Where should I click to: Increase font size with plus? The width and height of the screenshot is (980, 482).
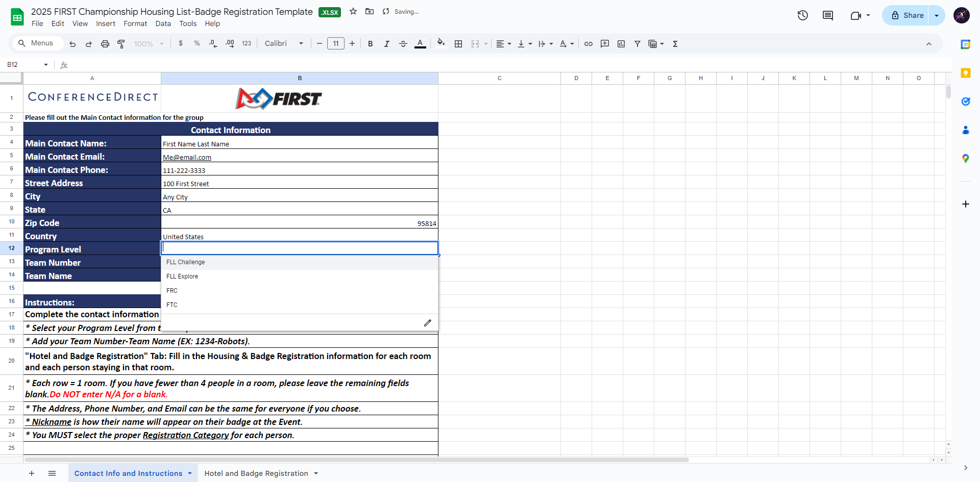pos(352,44)
